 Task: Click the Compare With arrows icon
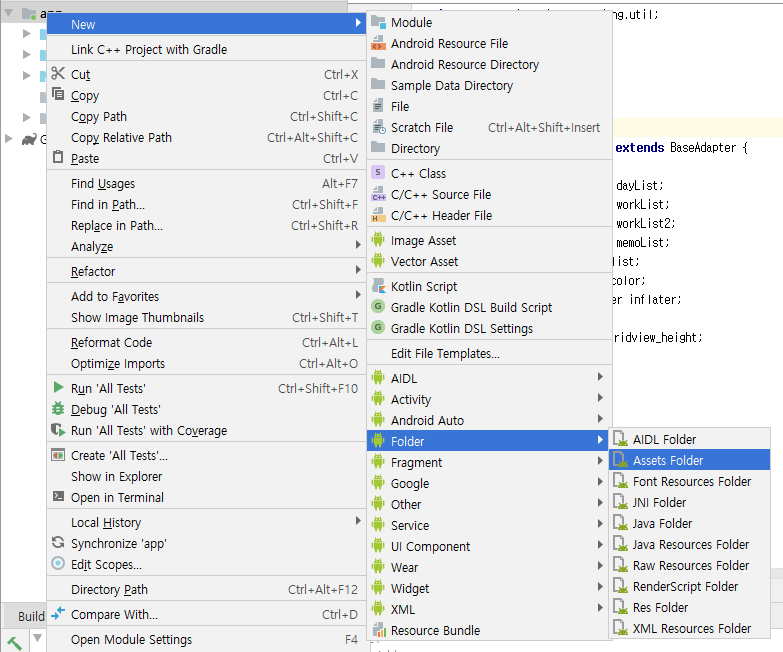click(58, 613)
